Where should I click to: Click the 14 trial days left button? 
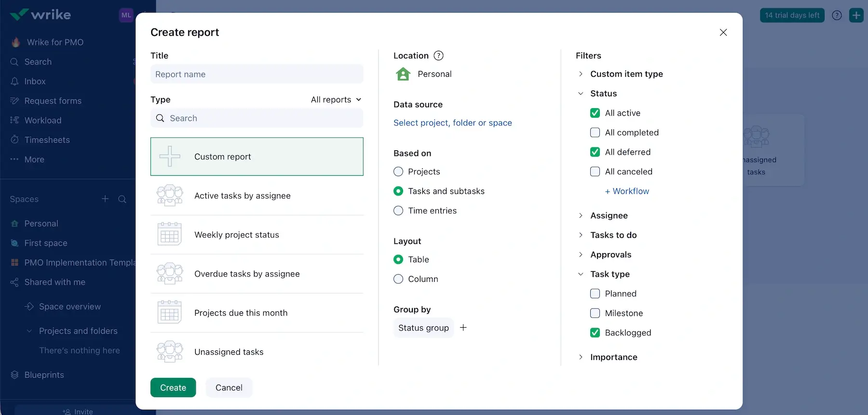(x=792, y=15)
